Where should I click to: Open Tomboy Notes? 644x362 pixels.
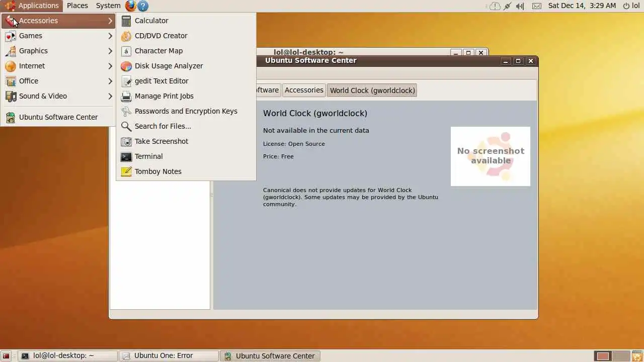pyautogui.click(x=186, y=171)
